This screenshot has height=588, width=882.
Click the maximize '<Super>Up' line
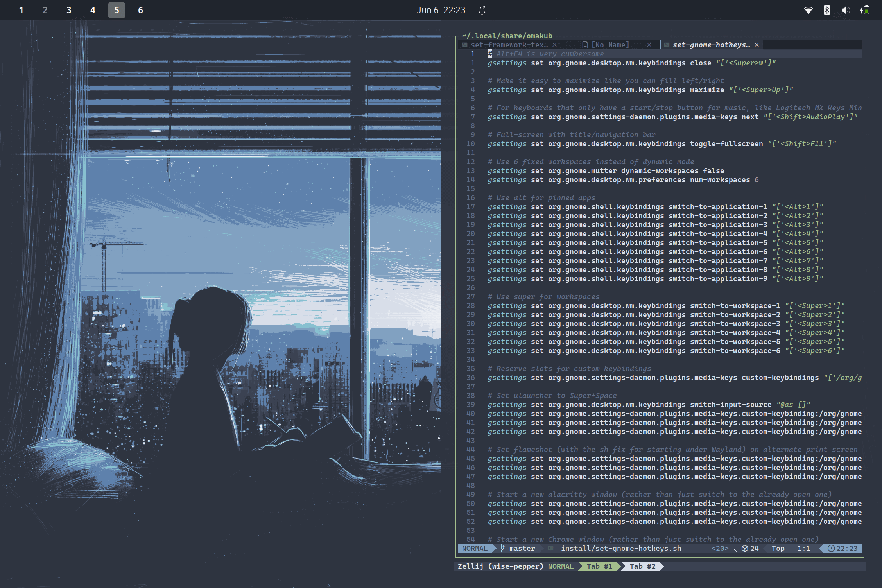tap(640, 90)
